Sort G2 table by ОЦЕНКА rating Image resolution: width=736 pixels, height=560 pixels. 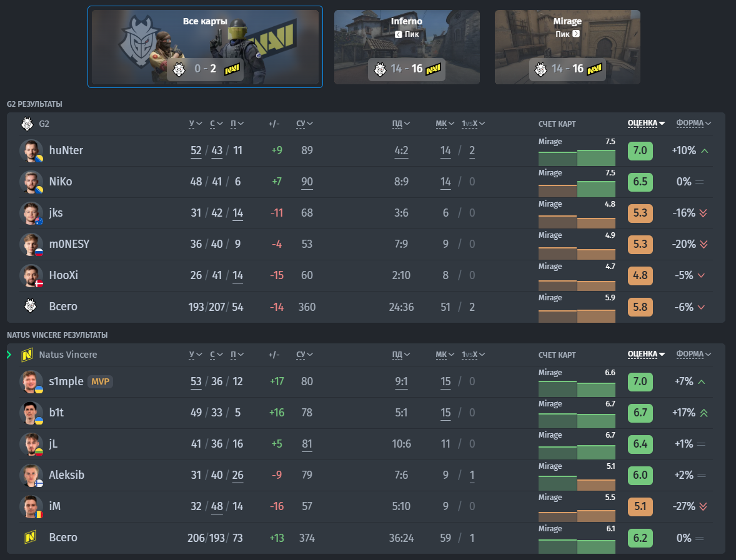[x=647, y=124]
